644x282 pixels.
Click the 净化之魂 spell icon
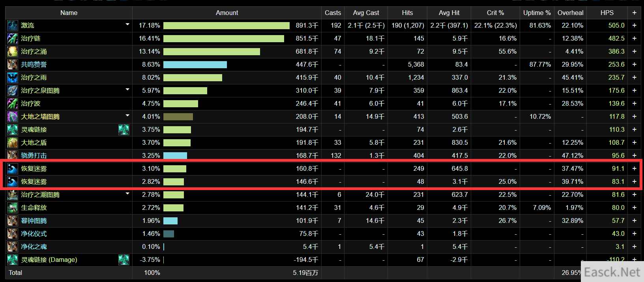pyautogui.click(x=13, y=247)
